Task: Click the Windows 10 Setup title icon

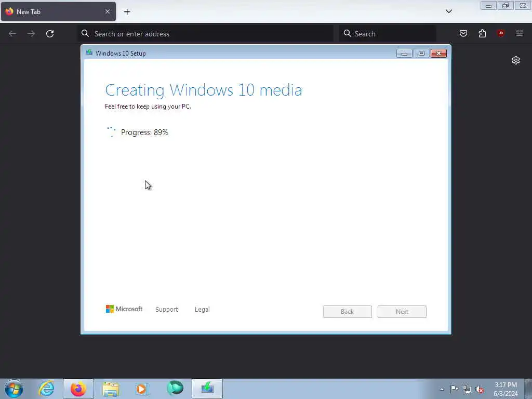Action: (x=89, y=52)
